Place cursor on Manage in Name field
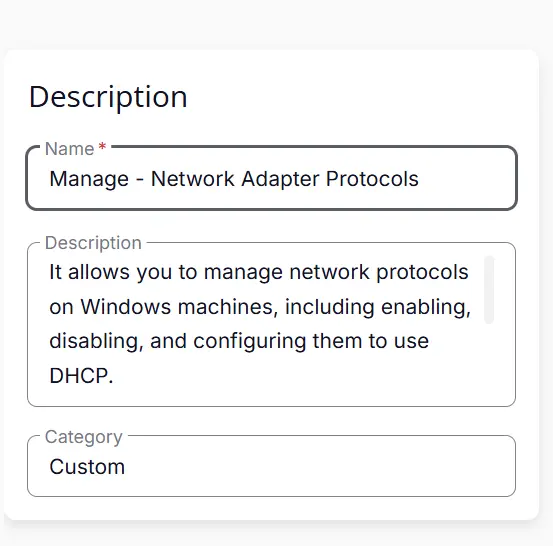 (x=89, y=179)
